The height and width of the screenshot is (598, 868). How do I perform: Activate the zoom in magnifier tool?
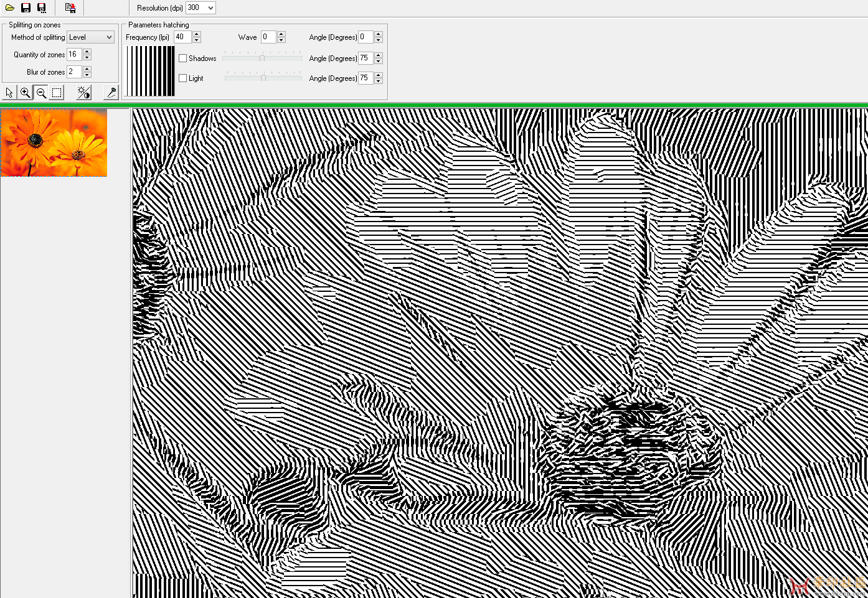point(25,93)
